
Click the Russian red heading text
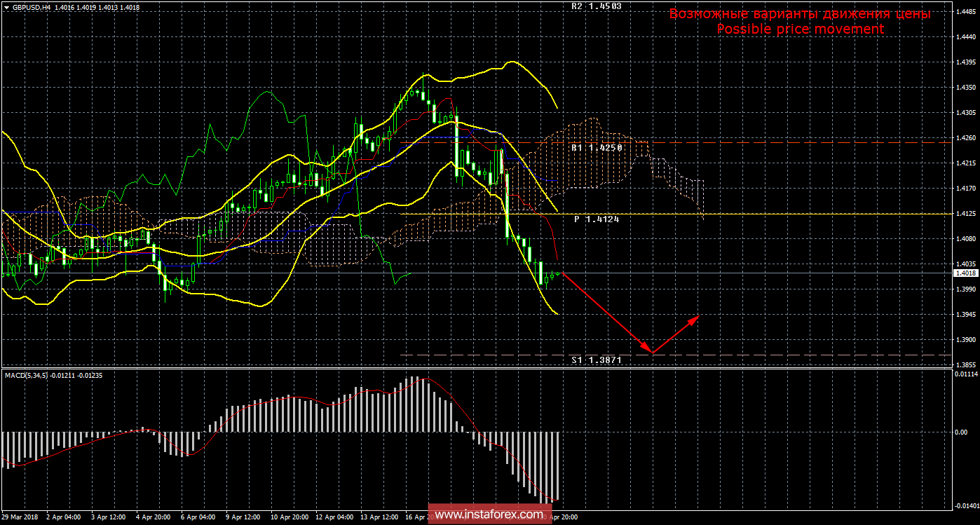coord(800,13)
